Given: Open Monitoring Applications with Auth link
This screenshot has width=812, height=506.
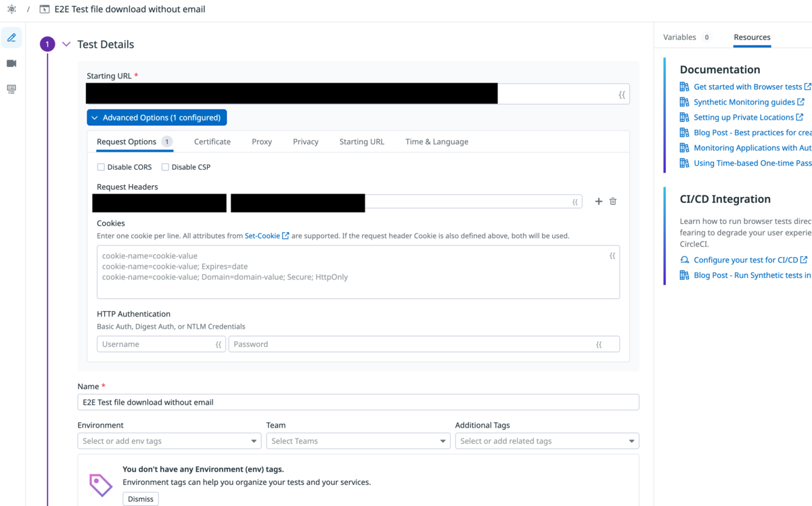Looking at the screenshot, I should click(x=752, y=147).
